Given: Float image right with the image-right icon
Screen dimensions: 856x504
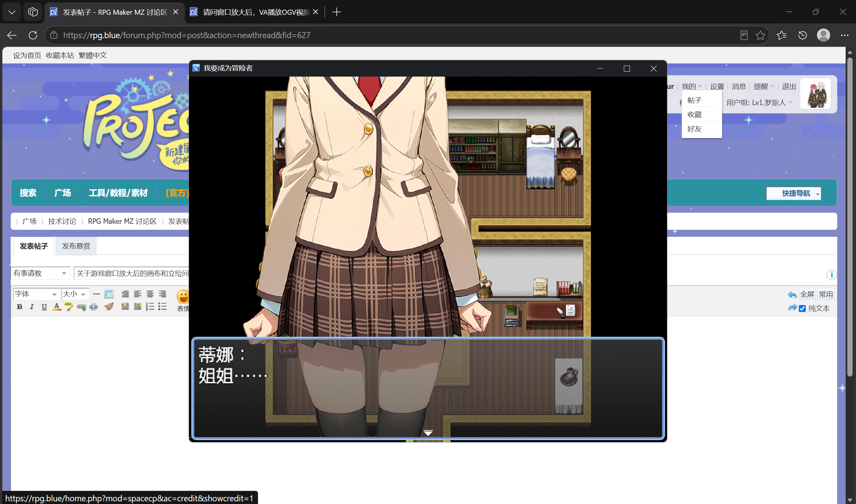Looking at the screenshot, I should click(137, 307).
